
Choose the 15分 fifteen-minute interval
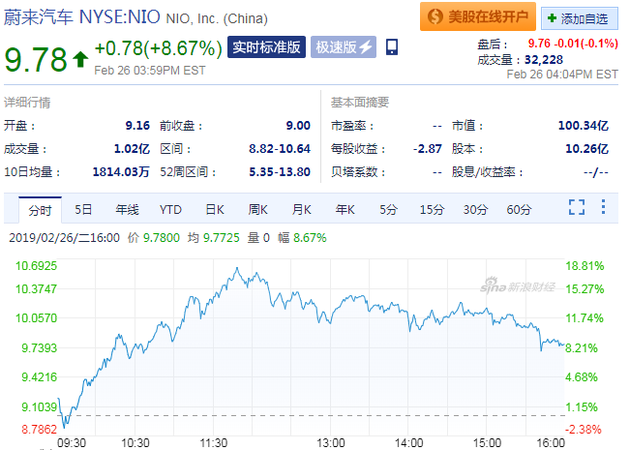click(x=431, y=209)
